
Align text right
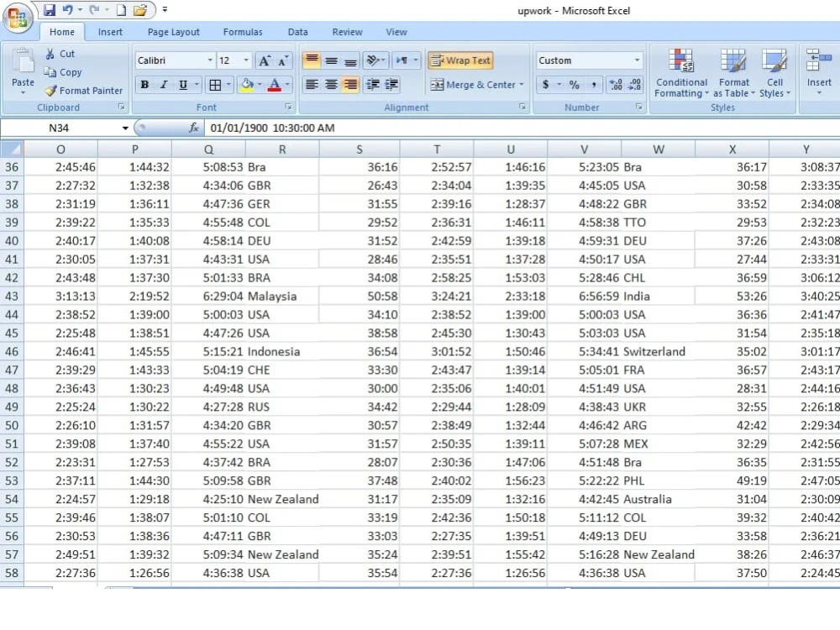click(350, 85)
